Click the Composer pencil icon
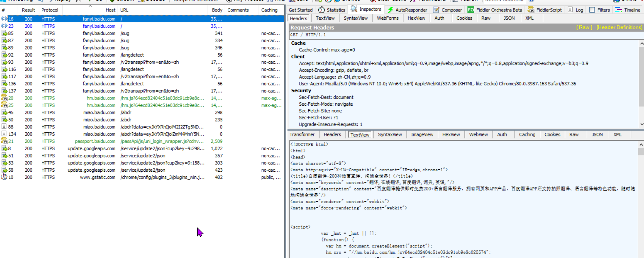The width and height of the screenshot is (644, 258). (436, 10)
